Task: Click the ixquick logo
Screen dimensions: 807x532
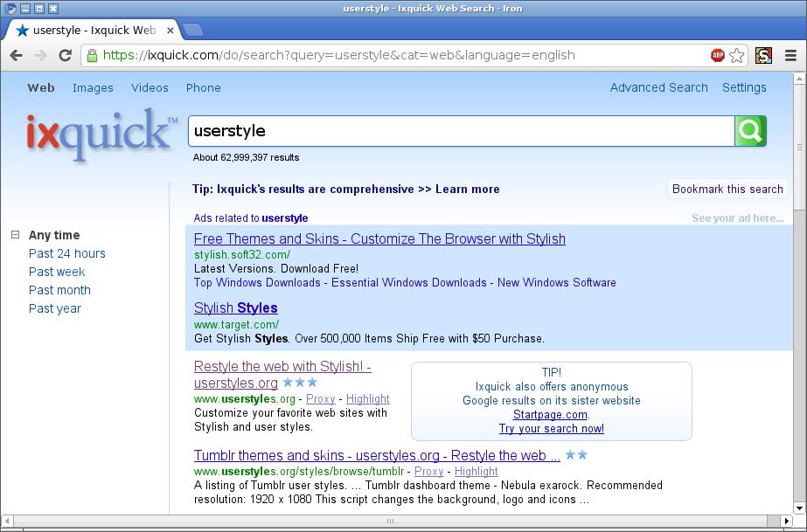Action: coord(102,135)
